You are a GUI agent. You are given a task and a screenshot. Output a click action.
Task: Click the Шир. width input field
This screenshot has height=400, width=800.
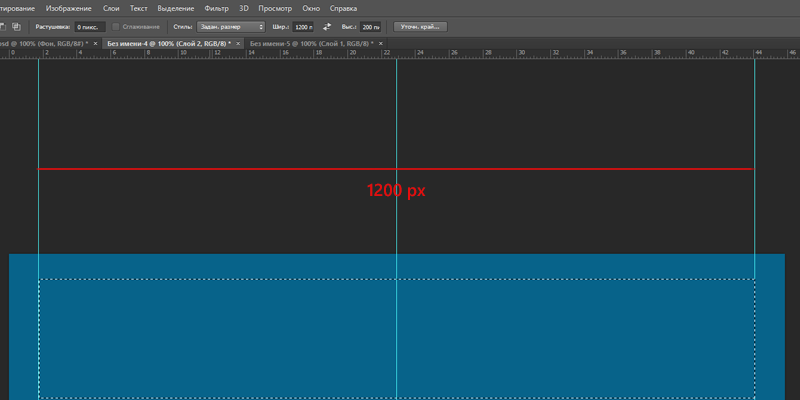303,26
